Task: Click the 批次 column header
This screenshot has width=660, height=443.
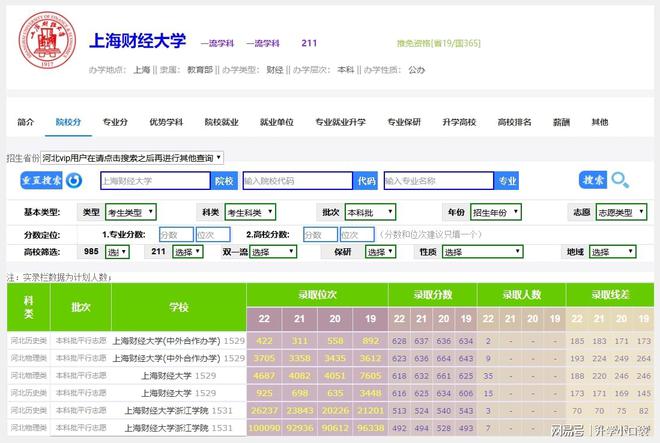Action: coord(81,307)
